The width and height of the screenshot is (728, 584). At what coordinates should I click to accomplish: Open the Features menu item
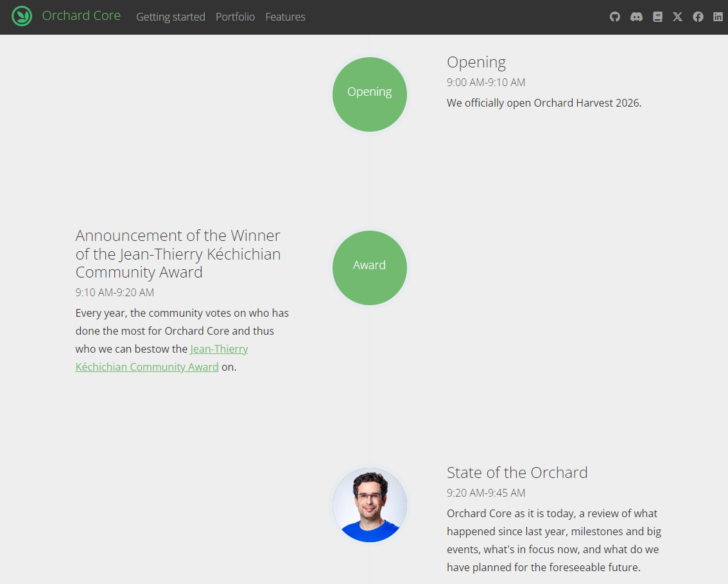285,17
